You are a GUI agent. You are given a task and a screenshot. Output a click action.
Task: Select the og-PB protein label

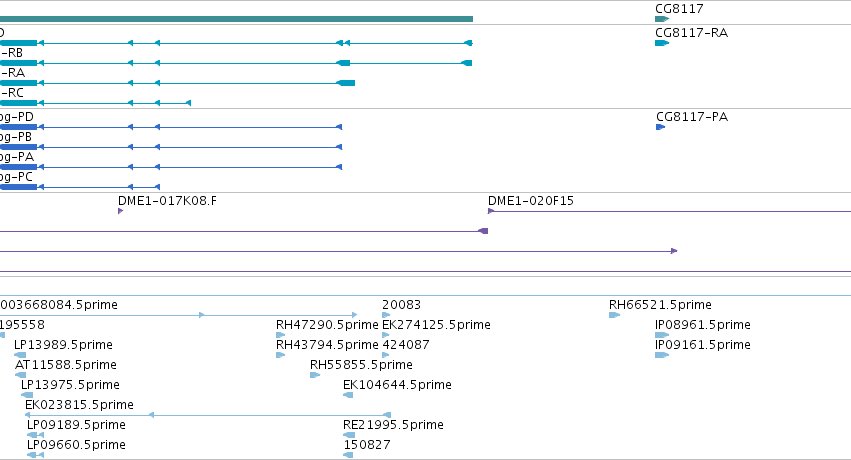(16, 137)
